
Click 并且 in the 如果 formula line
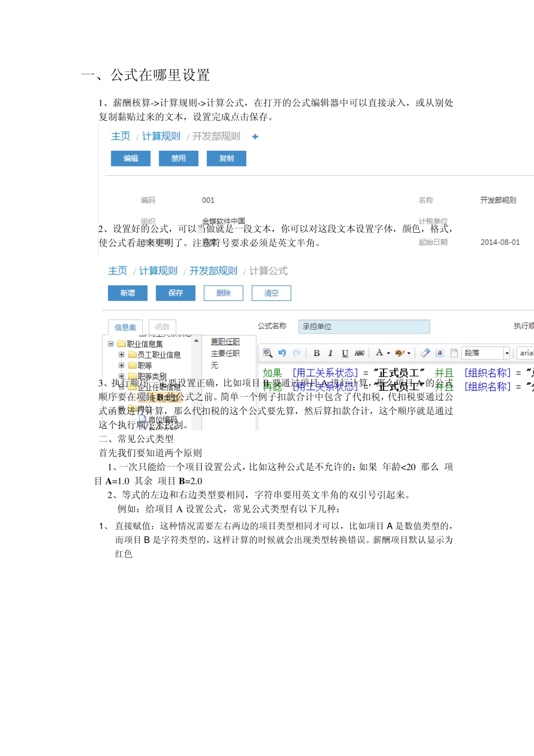click(x=444, y=373)
